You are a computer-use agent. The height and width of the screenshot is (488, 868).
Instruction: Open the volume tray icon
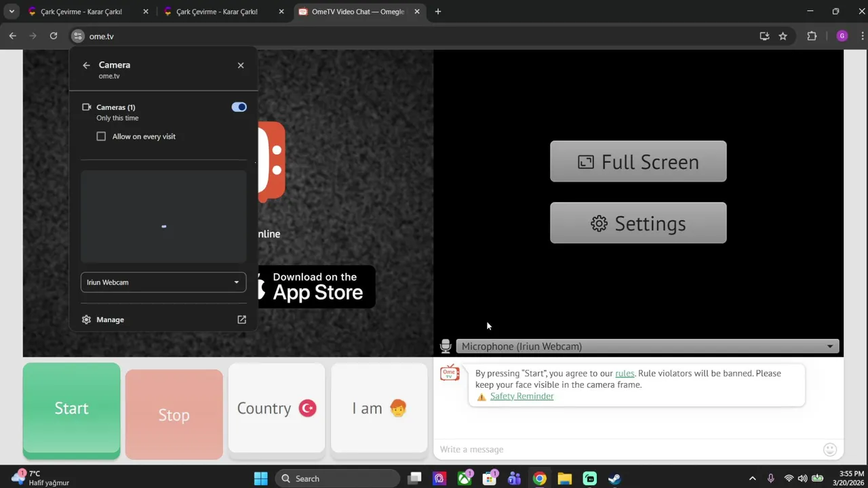pyautogui.click(x=803, y=479)
